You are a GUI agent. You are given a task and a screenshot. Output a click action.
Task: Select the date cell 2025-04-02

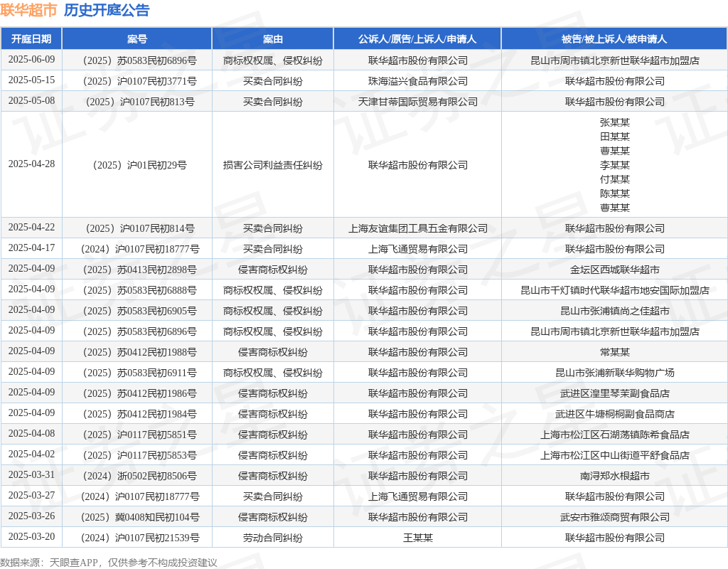coord(31,454)
